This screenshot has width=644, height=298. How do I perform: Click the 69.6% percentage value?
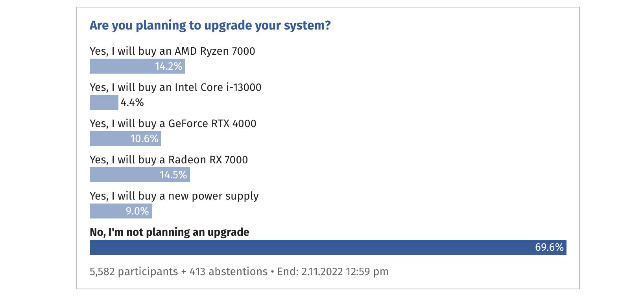click(549, 247)
